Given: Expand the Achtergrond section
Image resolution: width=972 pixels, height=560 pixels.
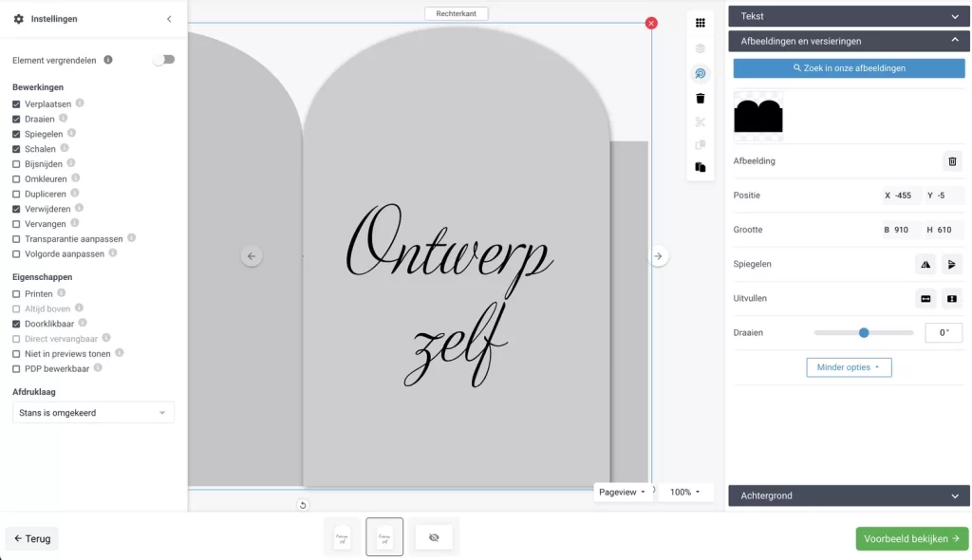Looking at the screenshot, I should tap(849, 495).
